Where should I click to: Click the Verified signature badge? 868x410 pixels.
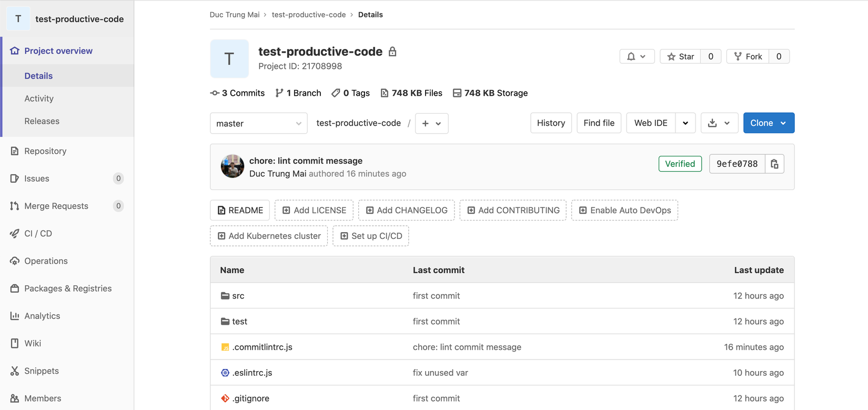[680, 164]
